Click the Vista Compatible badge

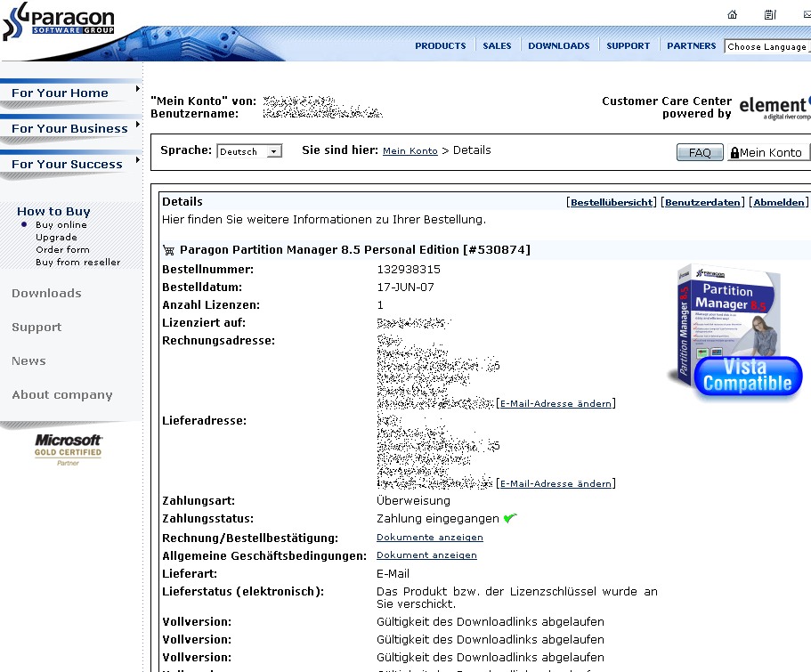tap(748, 376)
